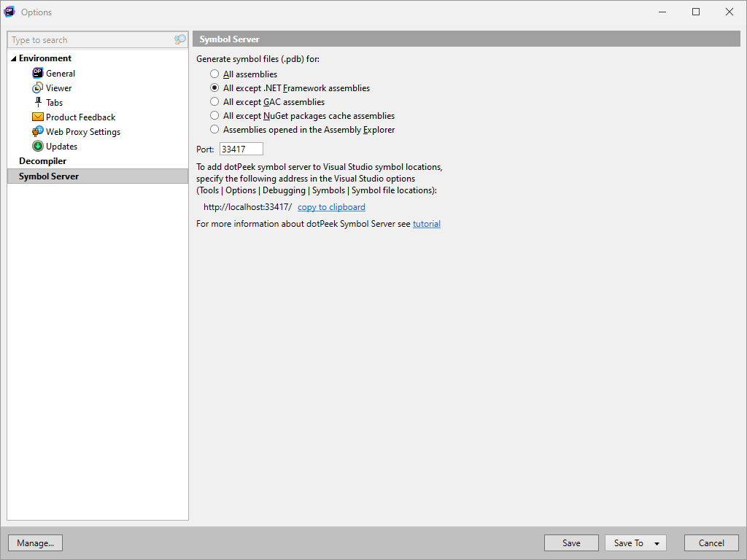The width and height of the screenshot is (747, 560).
Task: Open the Symbol Server tutorial link
Action: click(426, 224)
